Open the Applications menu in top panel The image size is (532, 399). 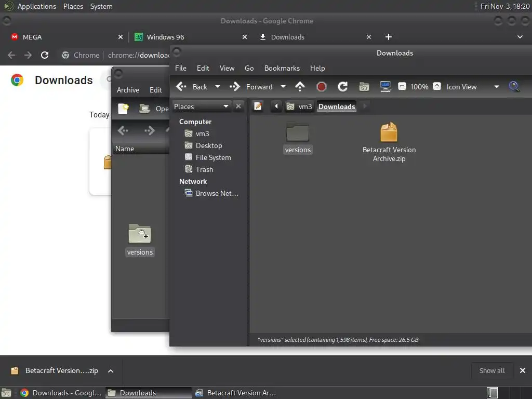click(37, 6)
